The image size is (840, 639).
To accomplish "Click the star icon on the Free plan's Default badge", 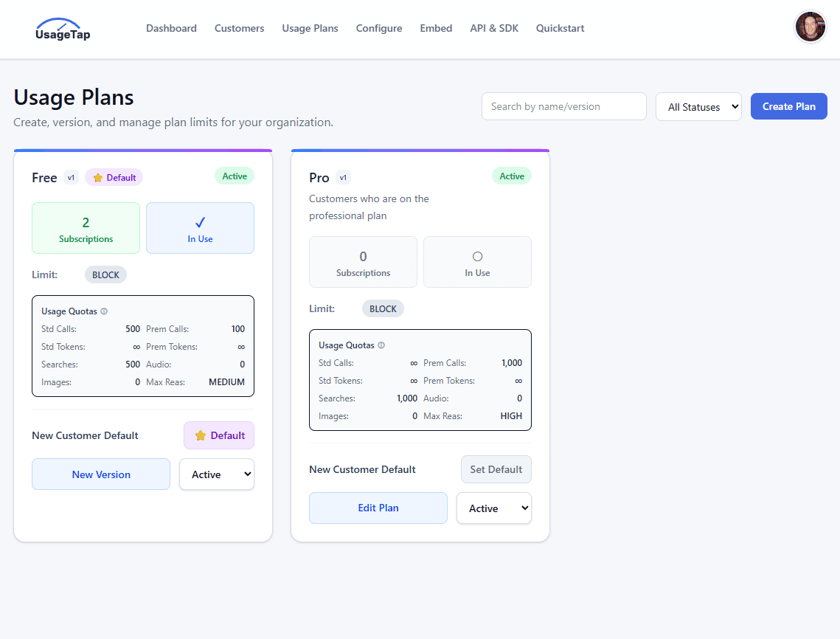I will [x=99, y=177].
